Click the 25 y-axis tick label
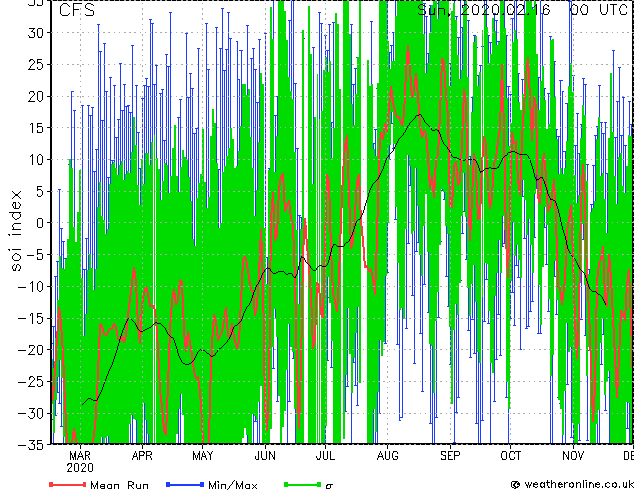This screenshot has width=634, height=490. click(36, 64)
